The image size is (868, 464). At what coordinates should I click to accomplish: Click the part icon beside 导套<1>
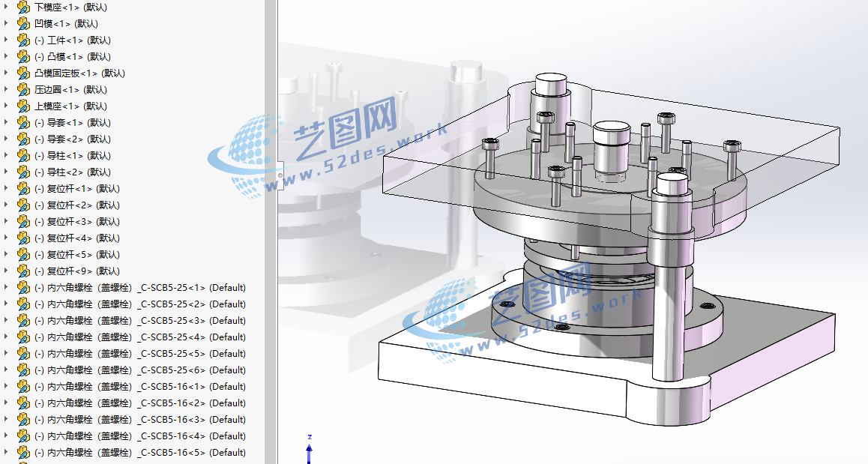click(x=23, y=123)
